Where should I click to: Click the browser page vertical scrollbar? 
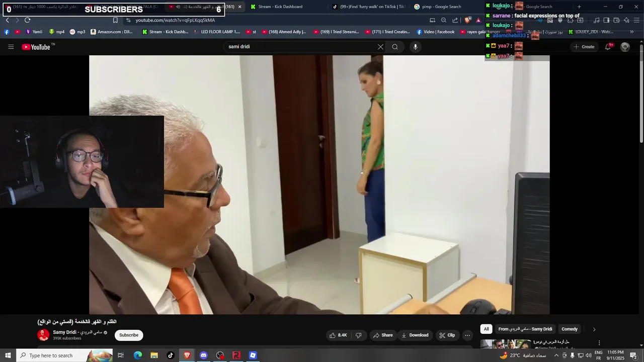(x=641, y=93)
